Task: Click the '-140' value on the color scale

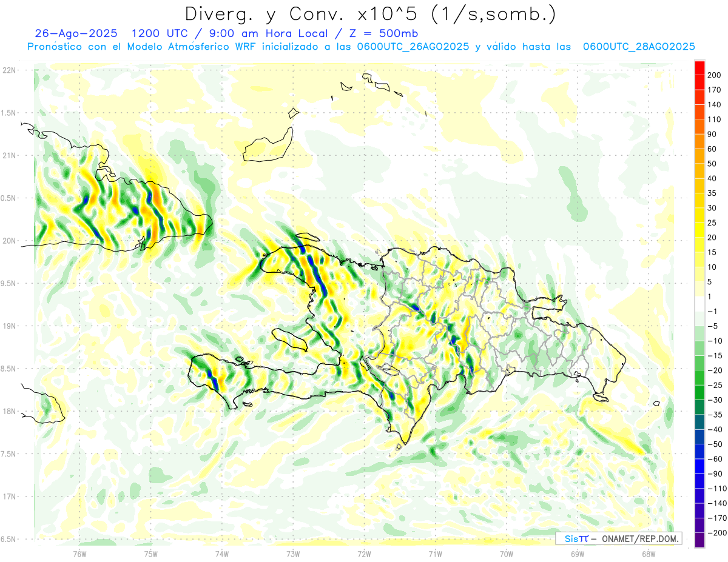Action: point(716,503)
